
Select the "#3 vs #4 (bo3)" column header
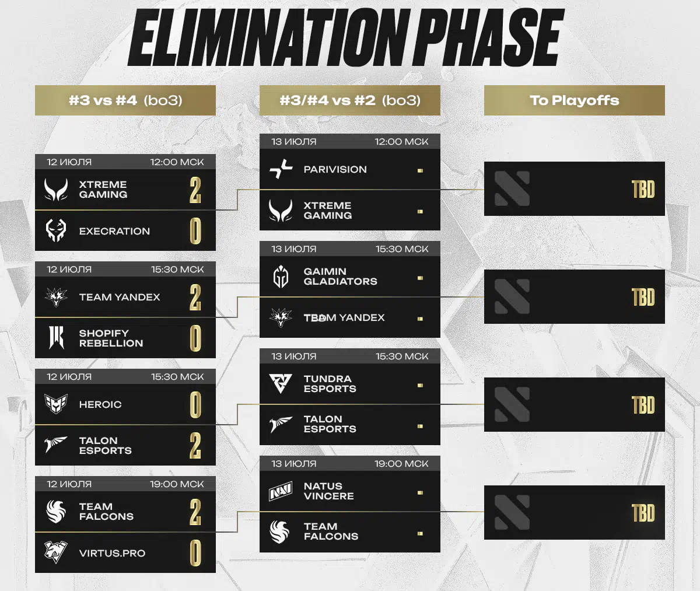click(125, 100)
